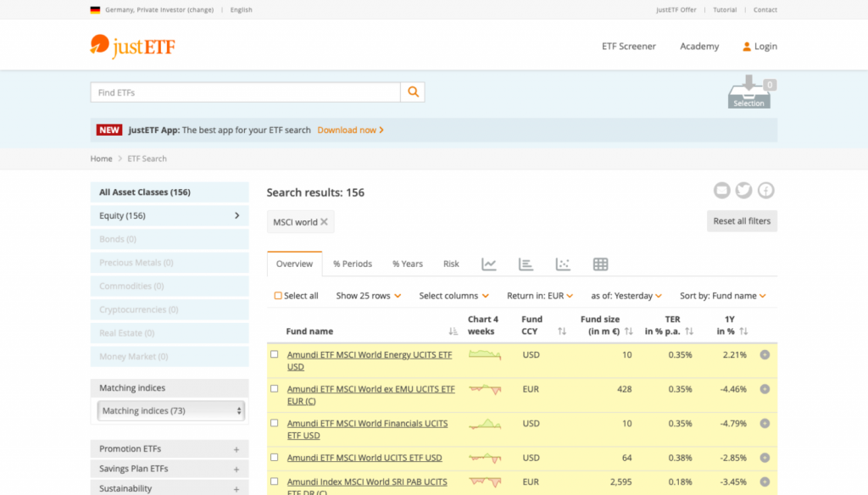The height and width of the screenshot is (495, 868).
Task: Open the Sort by: Fund name dropdown
Action: [x=723, y=296]
